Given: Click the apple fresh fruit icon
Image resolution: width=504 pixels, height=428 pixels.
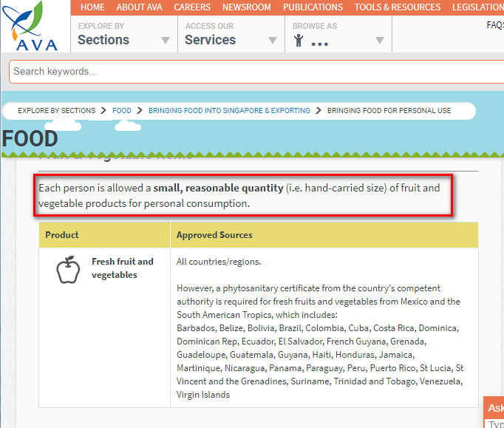Looking at the screenshot, I should pos(68,269).
